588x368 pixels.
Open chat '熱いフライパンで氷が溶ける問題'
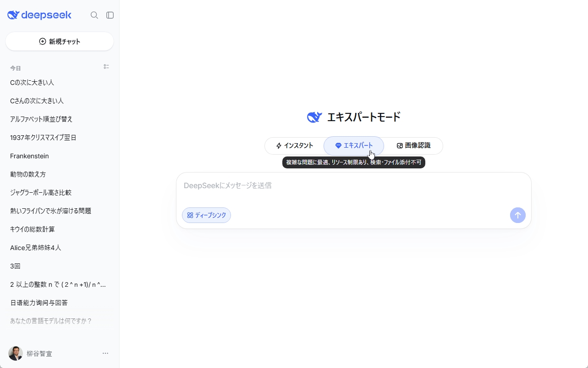60,211
